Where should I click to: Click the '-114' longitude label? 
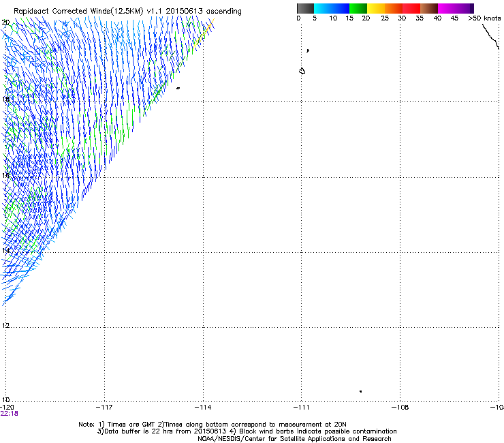pos(203,408)
